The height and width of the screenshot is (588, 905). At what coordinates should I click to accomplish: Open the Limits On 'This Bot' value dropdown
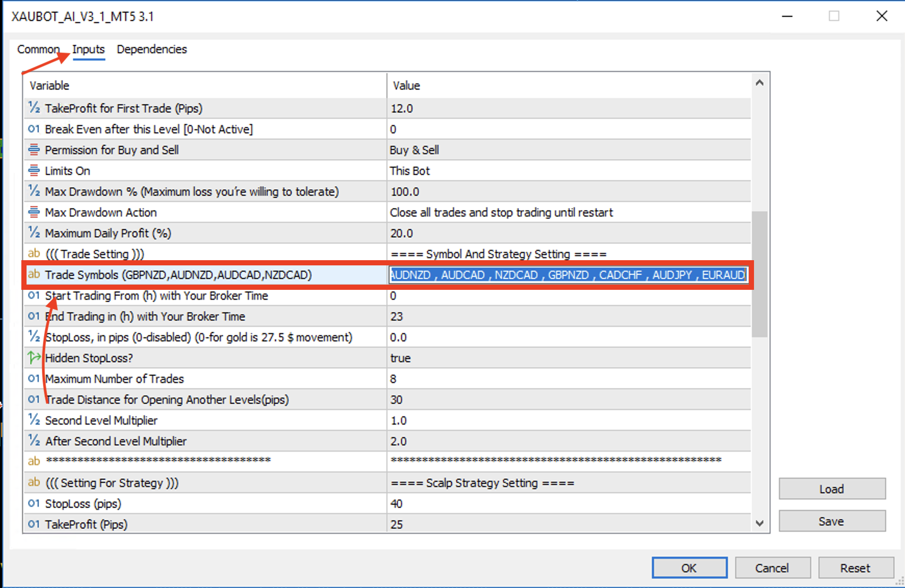click(569, 171)
